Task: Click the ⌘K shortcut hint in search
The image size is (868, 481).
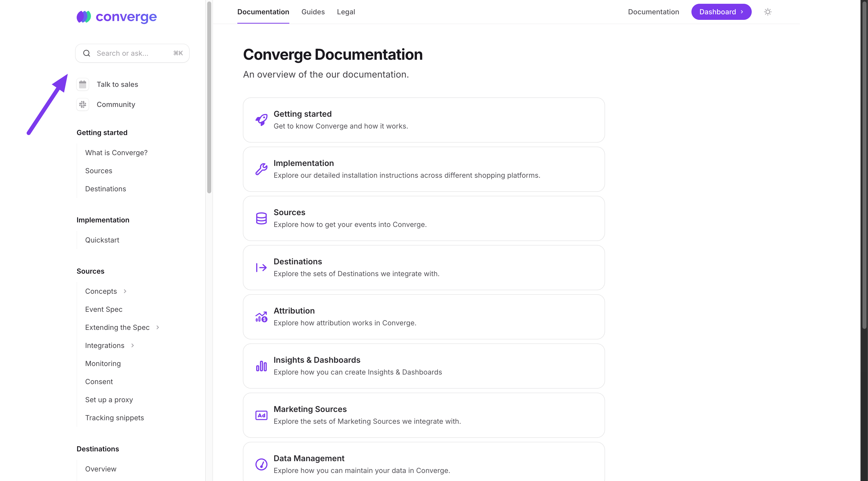Action: [178, 53]
